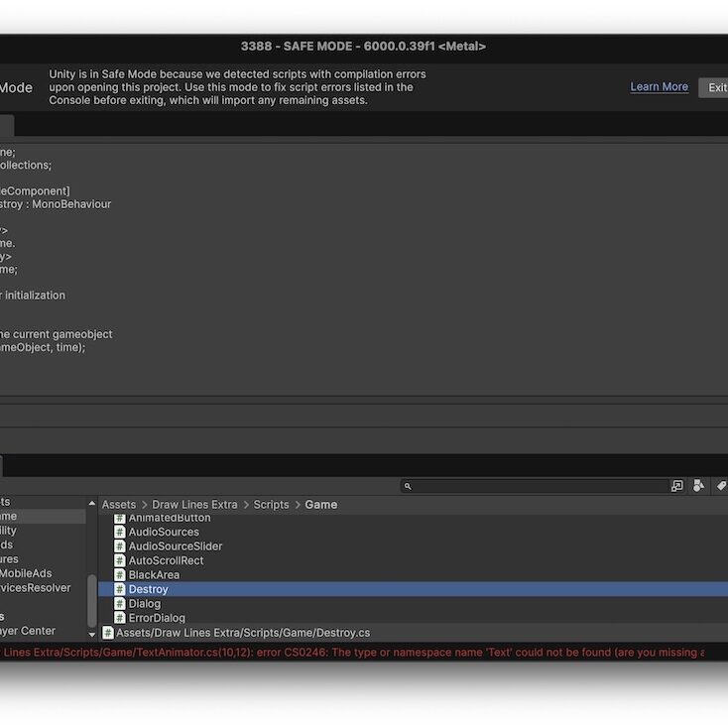Open the Search by Type filter
This screenshot has height=728, width=728.
698,486
